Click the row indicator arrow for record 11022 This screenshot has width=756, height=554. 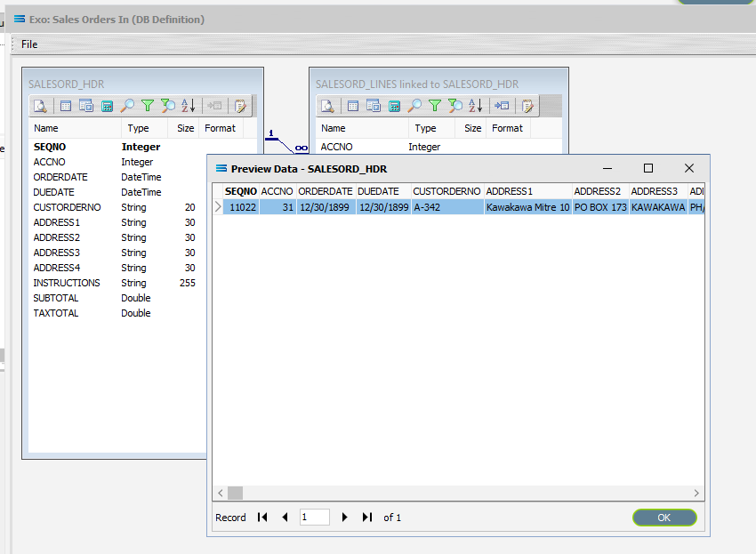(x=218, y=207)
